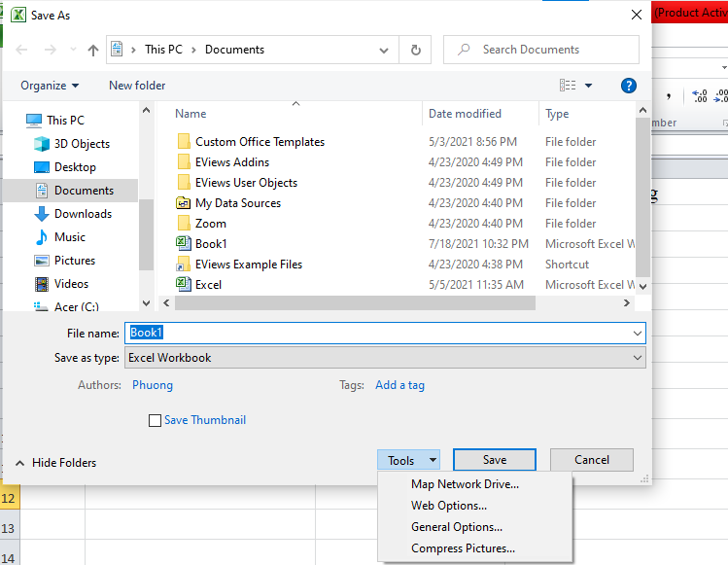Expand the address bar history dropdown

pos(384,51)
